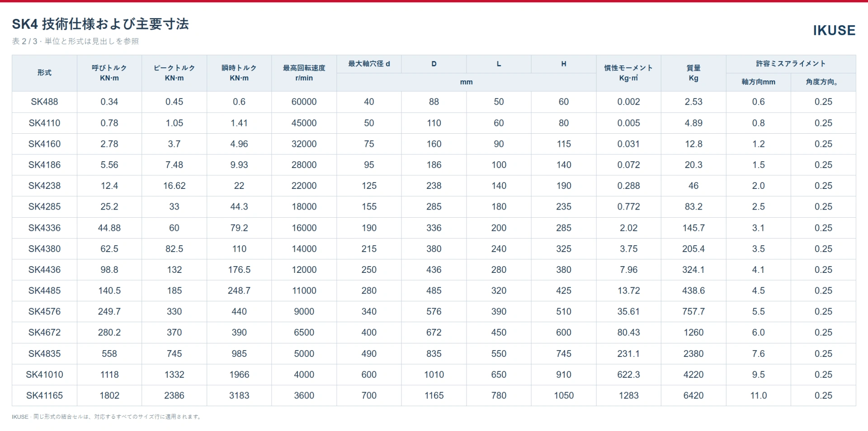This screenshot has width=868, height=431.
Task: Click the 6420 mass value
Action: [693, 395]
